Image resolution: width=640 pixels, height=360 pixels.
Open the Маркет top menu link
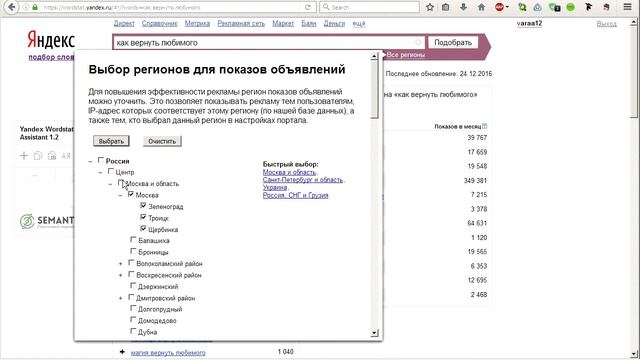[x=283, y=24]
